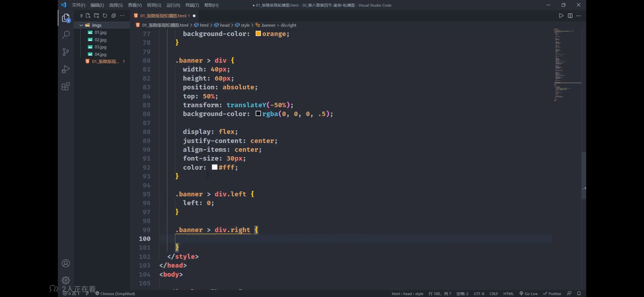This screenshot has width=644, height=297.
Task: Click the Split Editor icon
Action: point(570,16)
